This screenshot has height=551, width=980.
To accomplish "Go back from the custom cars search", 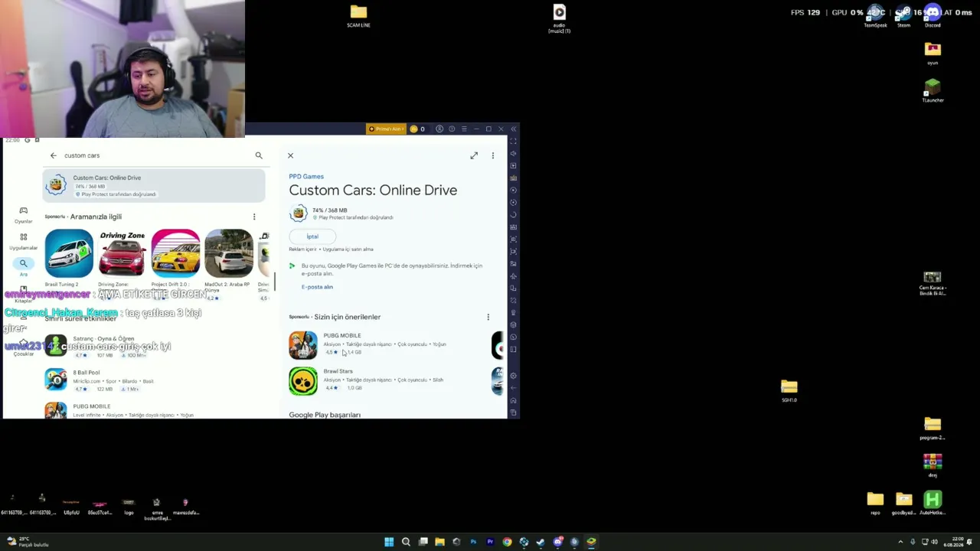I will click(x=54, y=155).
